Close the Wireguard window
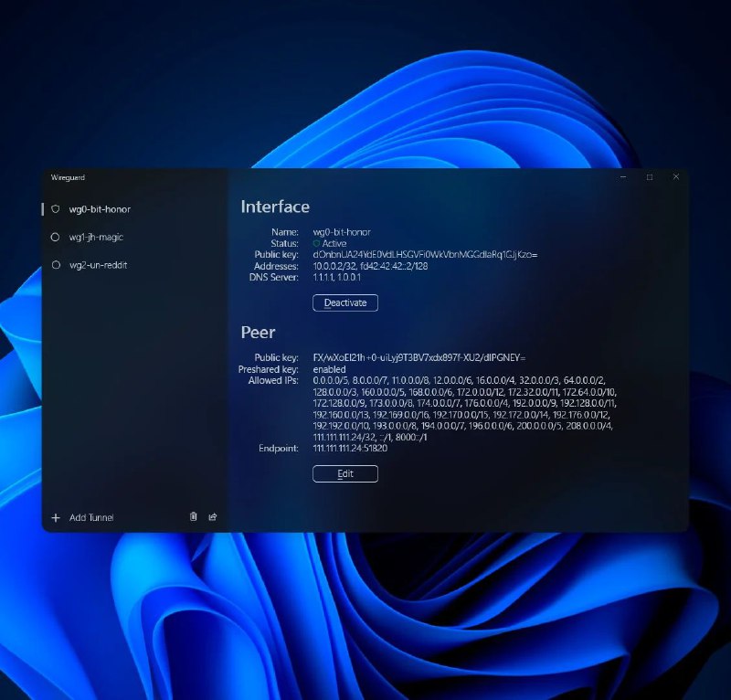Viewport: 731px width, 700px height. pos(676,176)
